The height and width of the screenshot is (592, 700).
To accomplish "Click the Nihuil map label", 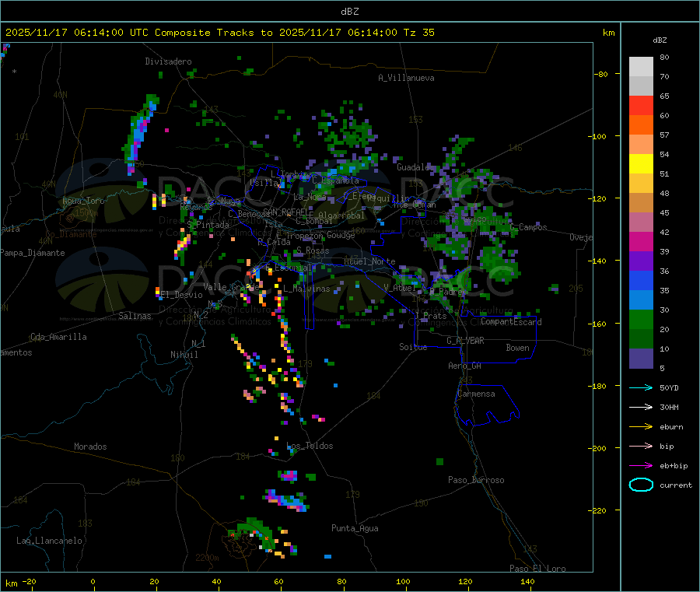I will (184, 355).
